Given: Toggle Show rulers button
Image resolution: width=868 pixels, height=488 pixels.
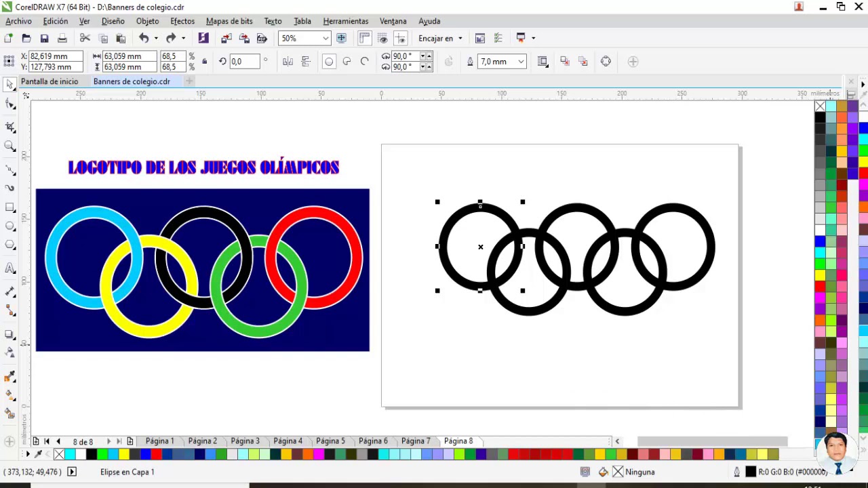Looking at the screenshot, I should pos(365,38).
